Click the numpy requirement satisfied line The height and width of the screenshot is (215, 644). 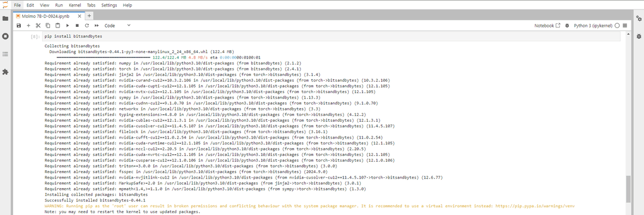[x=173, y=63]
